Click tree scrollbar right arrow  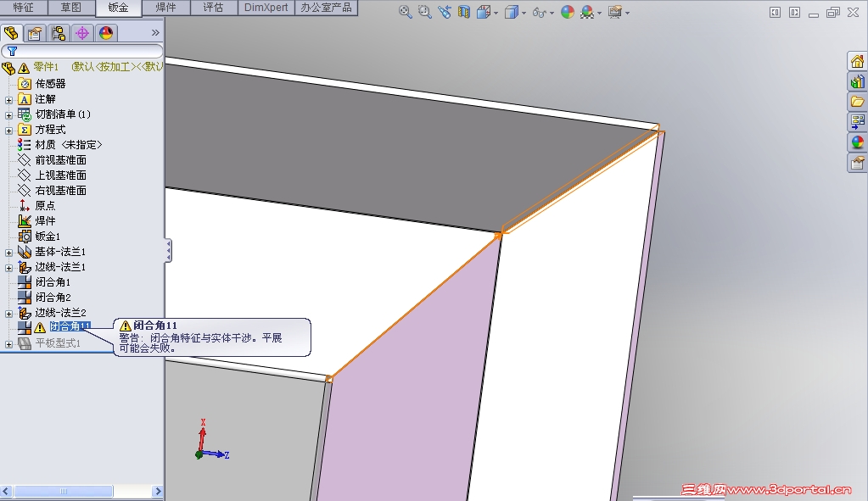point(158,491)
